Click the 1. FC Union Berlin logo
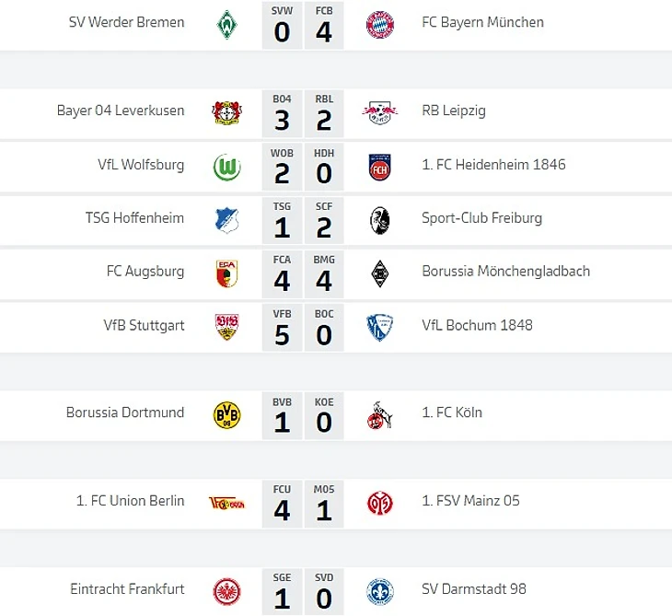 (226, 503)
